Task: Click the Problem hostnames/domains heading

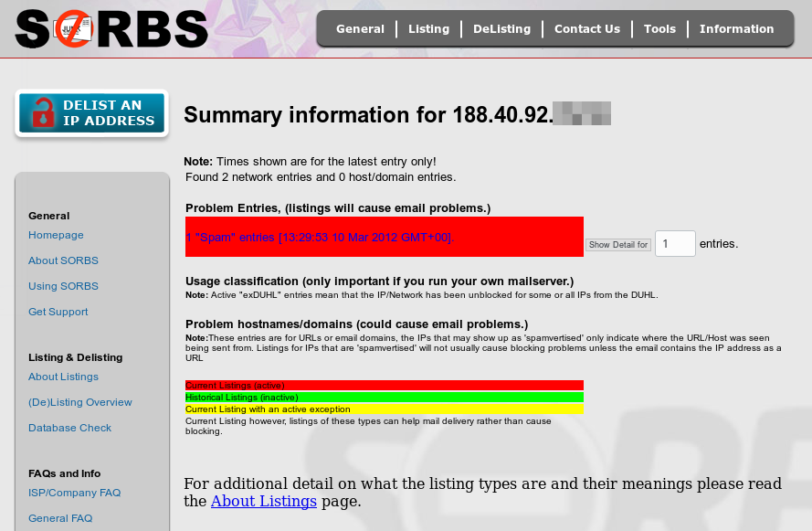Action: (357, 324)
